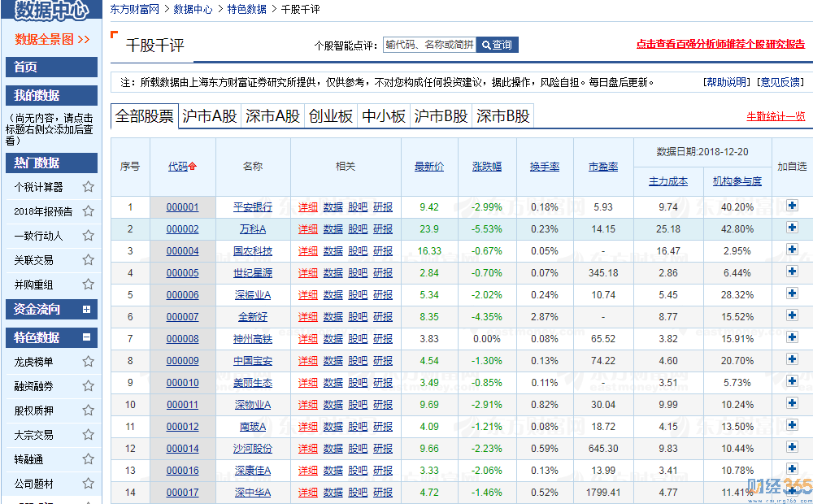Image resolution: width=813 pixels, height=504 pixels.
Task: Star the 转融通 sidebar item
Action: click(x=89, y=459)
